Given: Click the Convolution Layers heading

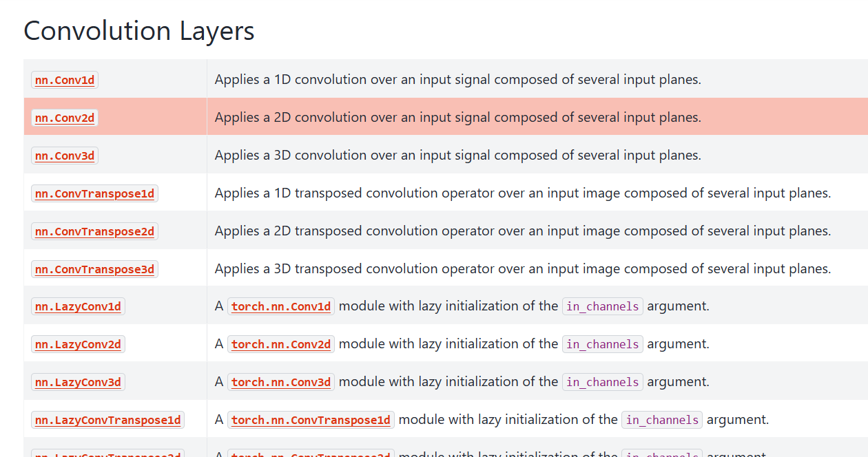Looking at the screenshot, I should pos(139,31).
